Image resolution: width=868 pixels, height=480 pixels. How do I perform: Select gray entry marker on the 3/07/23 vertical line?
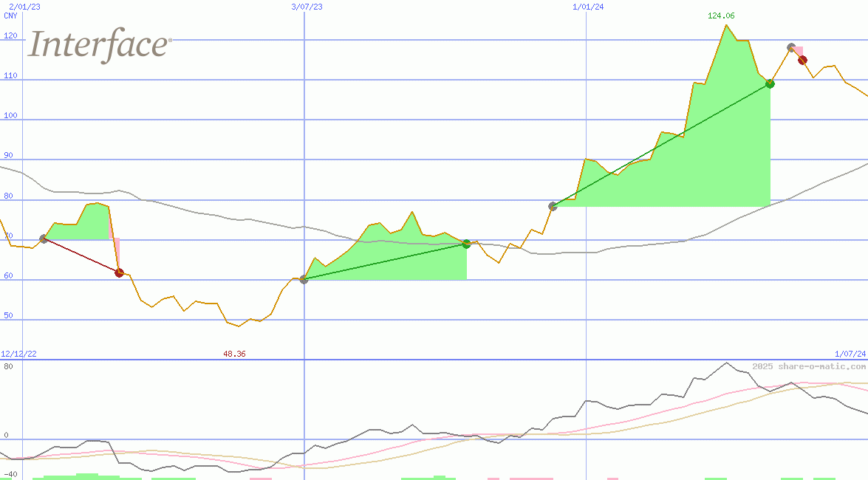pos(304,279)
